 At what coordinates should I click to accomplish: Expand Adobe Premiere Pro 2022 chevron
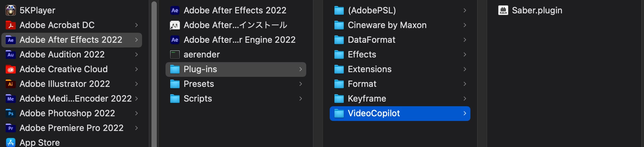136,128
